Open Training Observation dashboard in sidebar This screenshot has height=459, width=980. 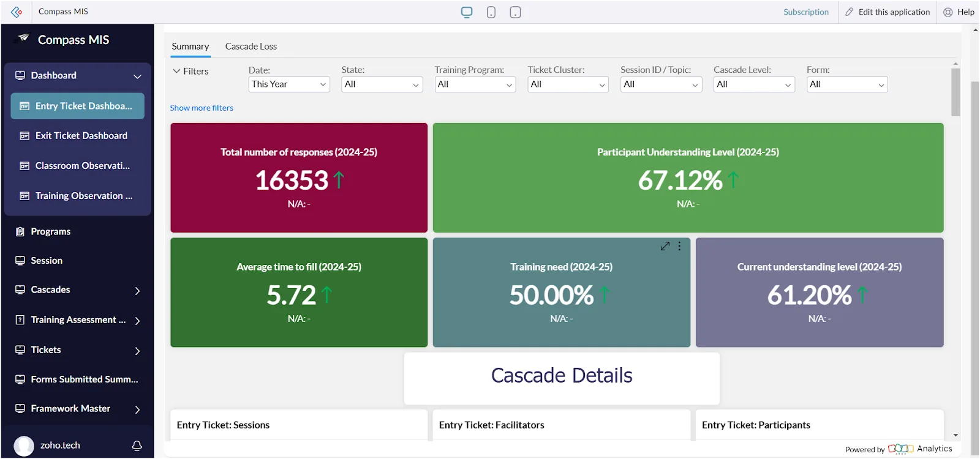tap(77, 196)
